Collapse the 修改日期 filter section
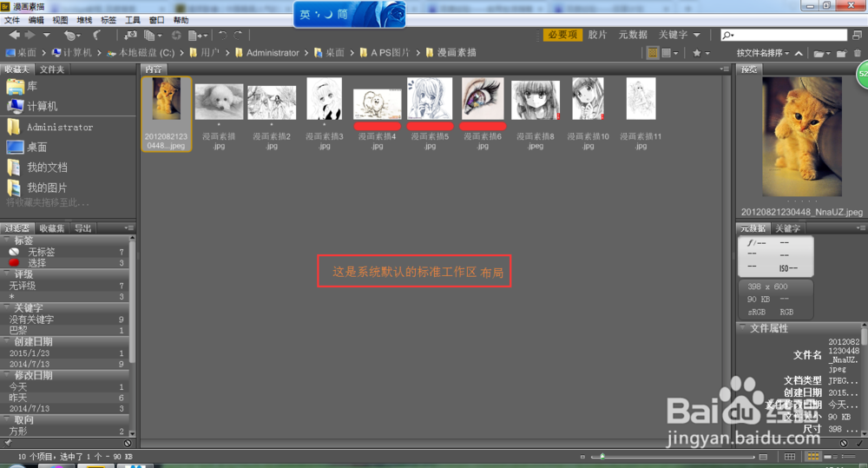 click(x=7, y=375)
